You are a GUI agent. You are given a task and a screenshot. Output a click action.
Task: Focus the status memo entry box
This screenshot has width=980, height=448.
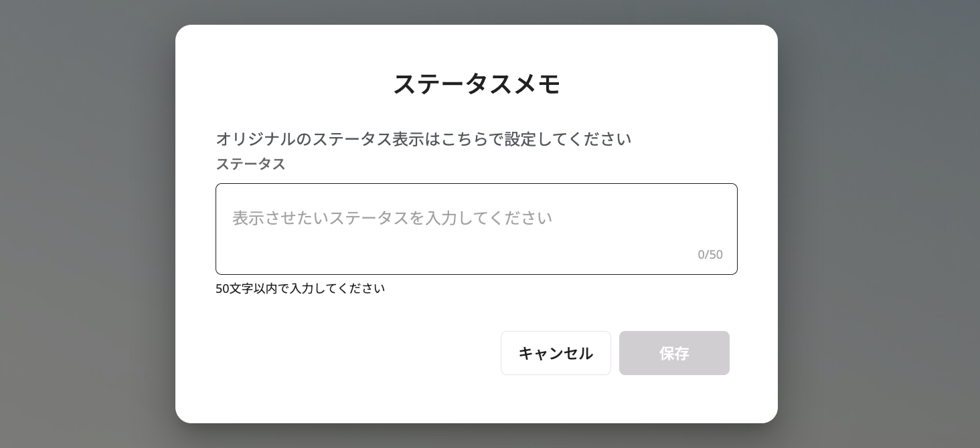pos(477,227)
